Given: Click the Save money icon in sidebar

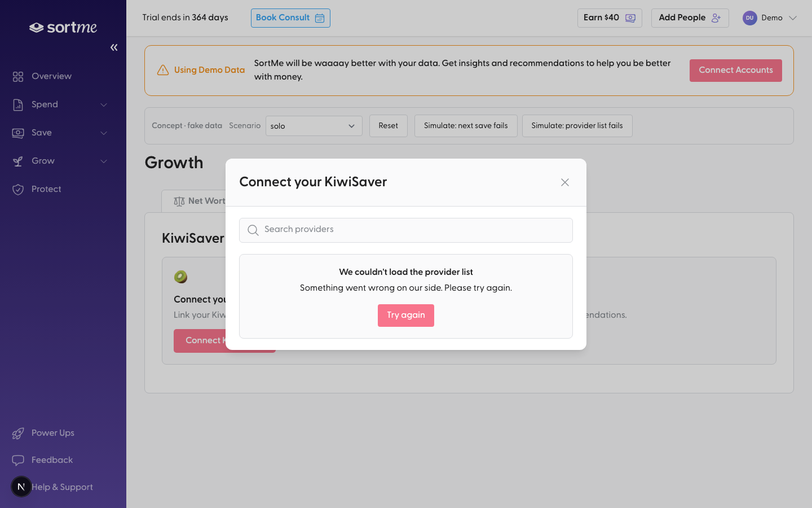Looking at the screenshot, I should pyautogui.click(x=18, y=133).
